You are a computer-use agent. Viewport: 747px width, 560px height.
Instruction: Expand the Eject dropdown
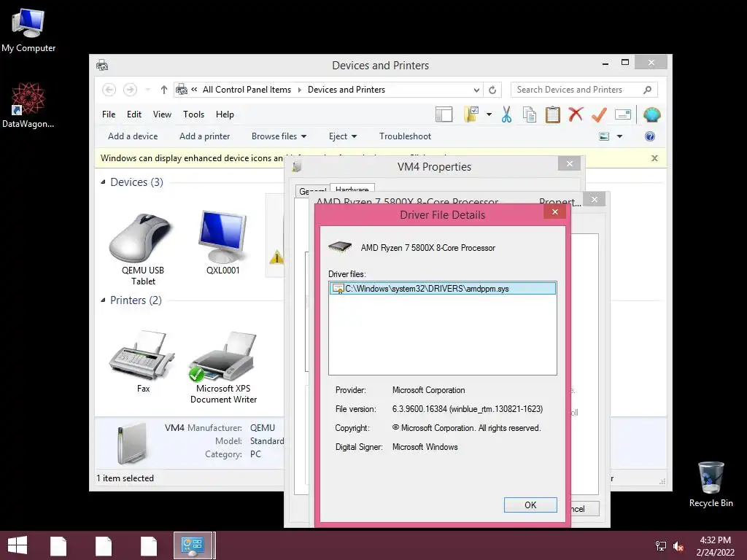(343, 136)
